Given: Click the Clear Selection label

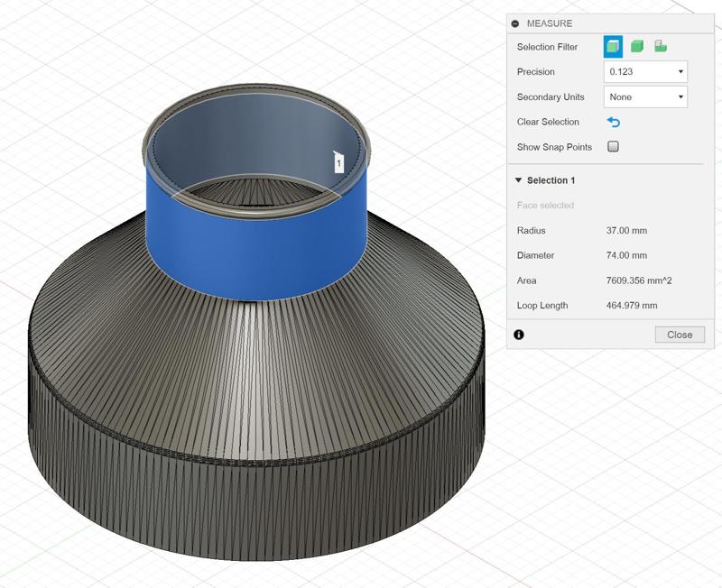Looking at the screenshot, I should click(x=548, y=122).
